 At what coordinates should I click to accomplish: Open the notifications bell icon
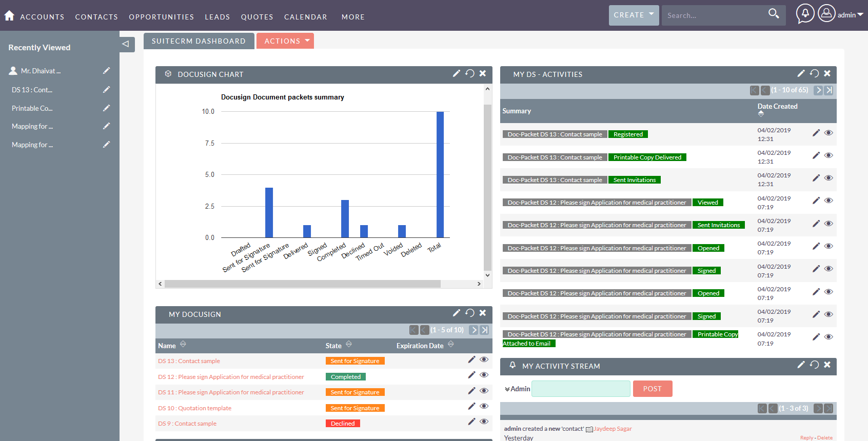[x=805, y=14]
